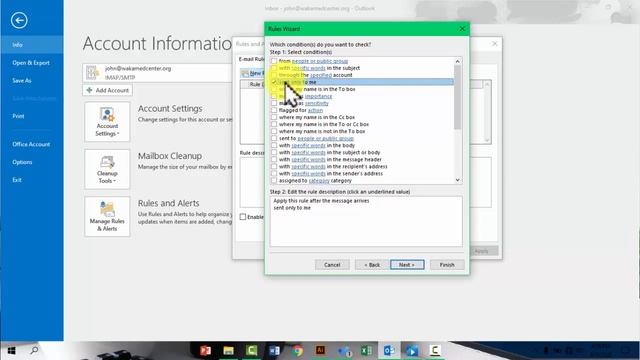
Task: Open Word from the taskbar
Action: pyautogui.click(x=274, y=351)
